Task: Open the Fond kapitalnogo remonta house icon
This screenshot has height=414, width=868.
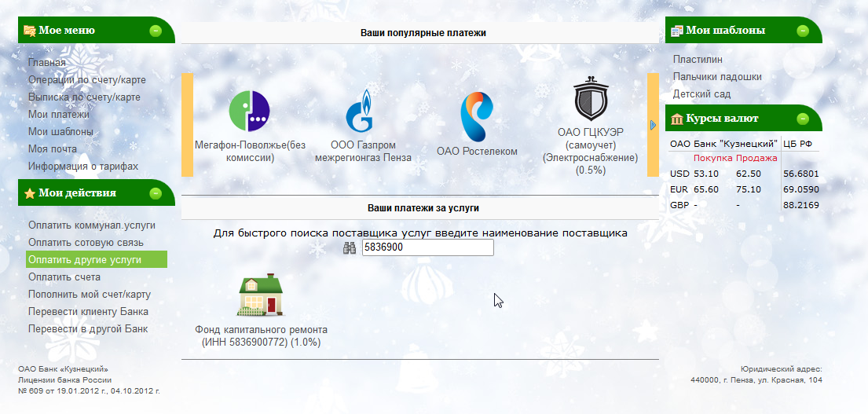Action: tap(261, 295)
